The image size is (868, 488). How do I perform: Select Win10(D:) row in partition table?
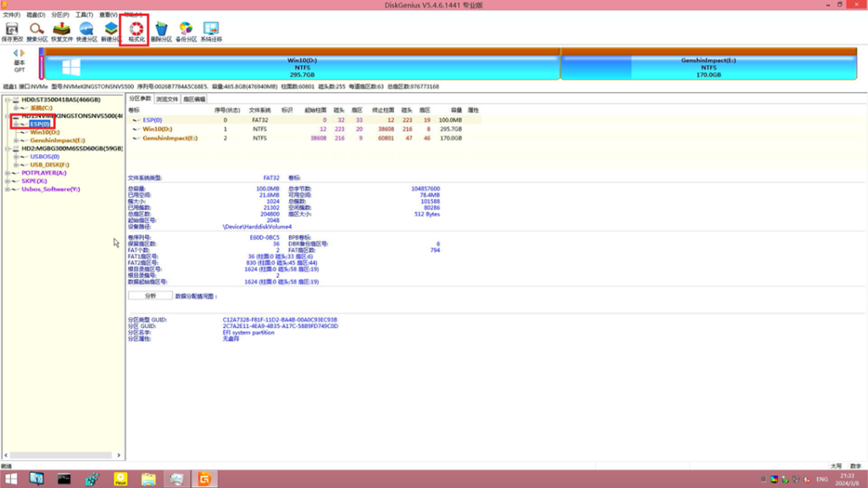click(x=160, y=129)
